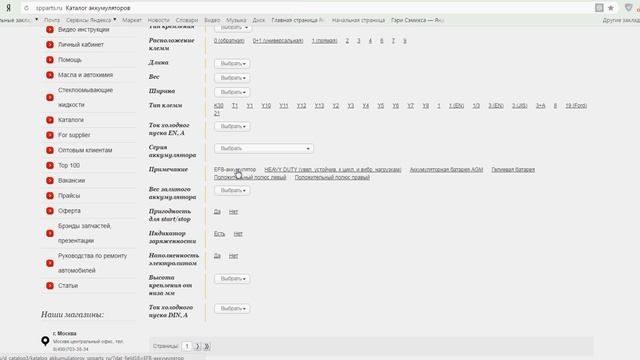The image size is (640, 360).
Task: Choose terminal layout 0+1 (универсальная)
Action: point(278,41)
